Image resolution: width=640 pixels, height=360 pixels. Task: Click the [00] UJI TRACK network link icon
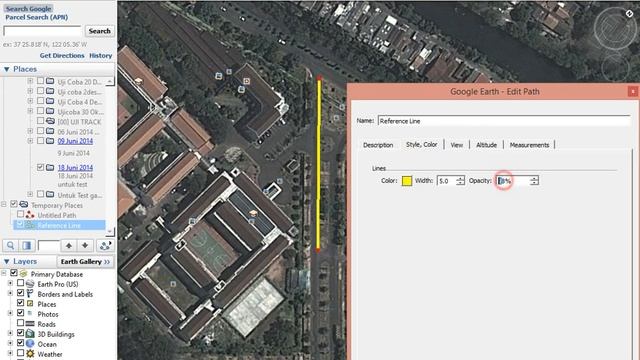(50, 121)
